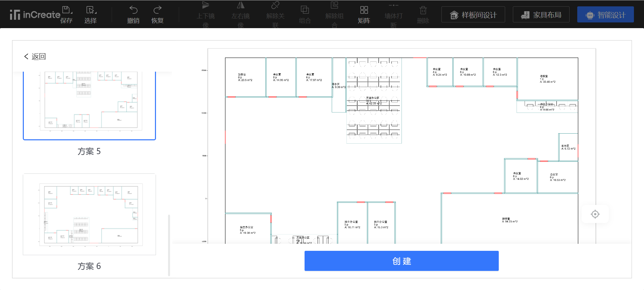Click the 方案 6 label

[x=89, y=266]
